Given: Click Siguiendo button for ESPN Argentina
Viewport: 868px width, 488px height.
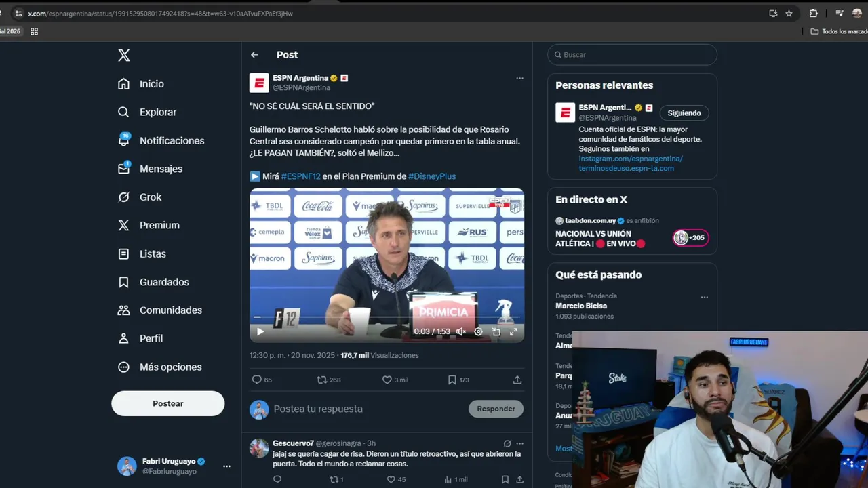Looking at the screenshot, I should [x=684, y=113].
